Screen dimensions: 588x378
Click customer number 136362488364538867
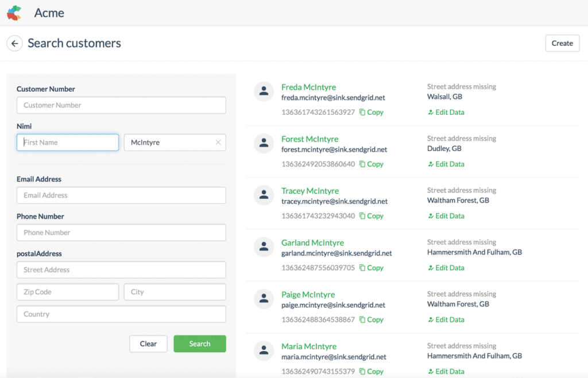(x=318, y=319)
